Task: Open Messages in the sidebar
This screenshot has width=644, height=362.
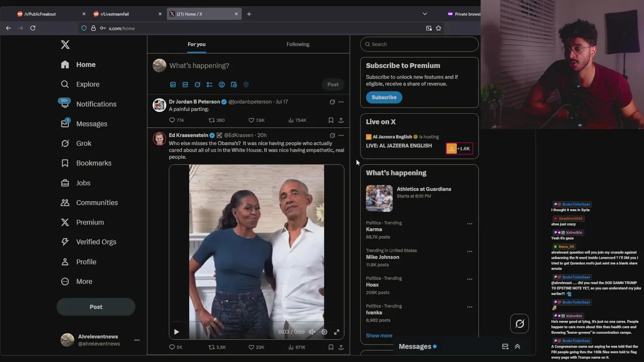Action: [84, 124]
